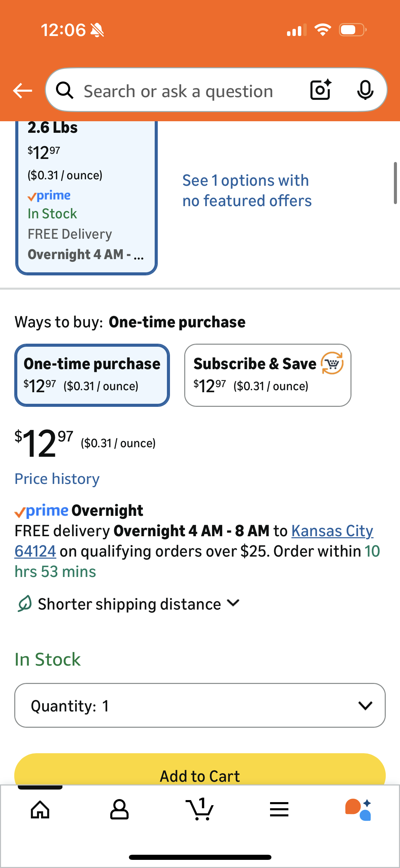Tap the microphone voice search icon
The image size is (400, 868).
tap(365, 90)
